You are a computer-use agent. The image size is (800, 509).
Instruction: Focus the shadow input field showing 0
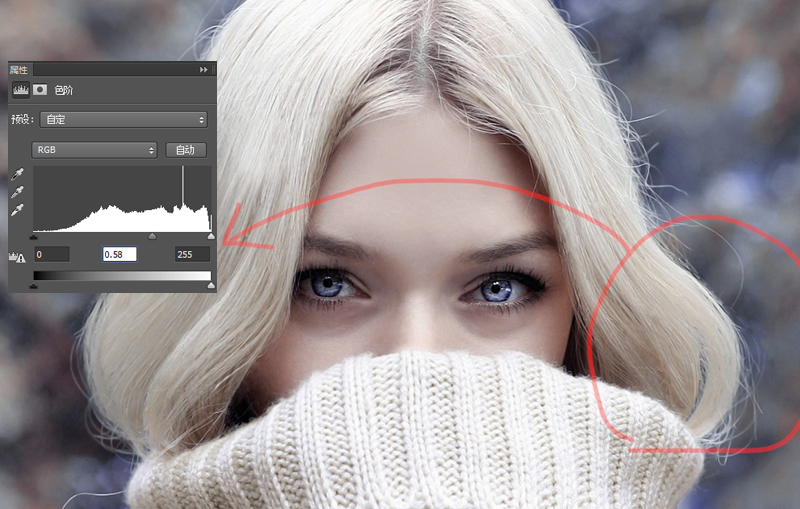click(52, 254)
